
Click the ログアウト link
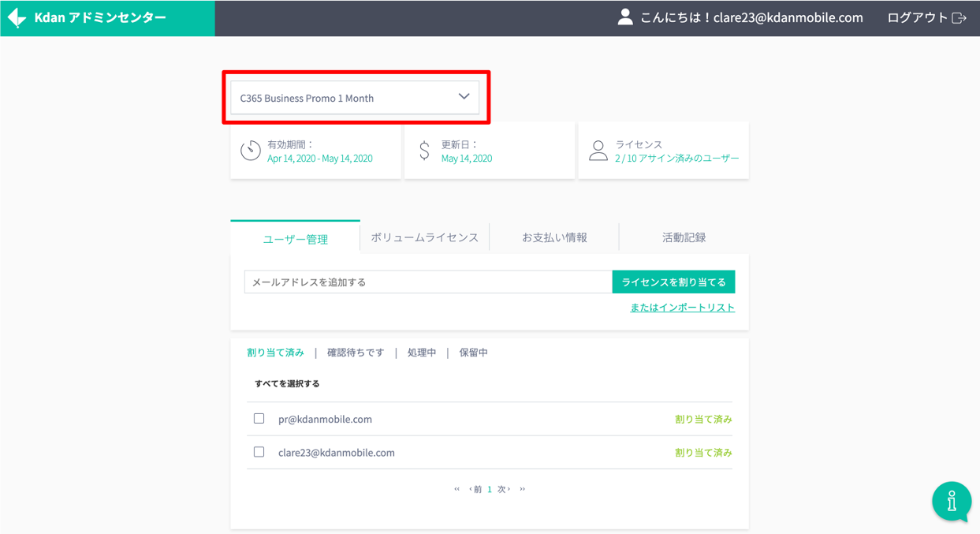pos(919,18)
